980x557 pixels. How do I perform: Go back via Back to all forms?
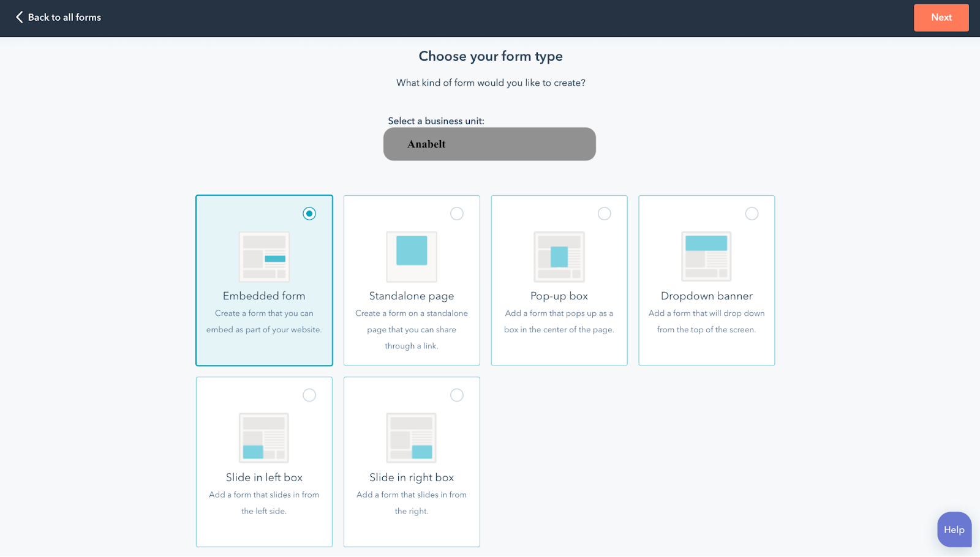(x=64, y=17)
